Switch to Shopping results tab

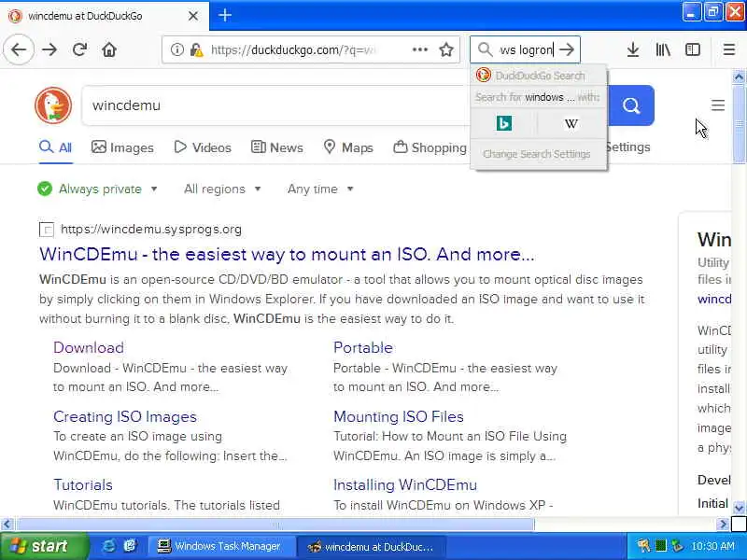[x=430, y=147]
